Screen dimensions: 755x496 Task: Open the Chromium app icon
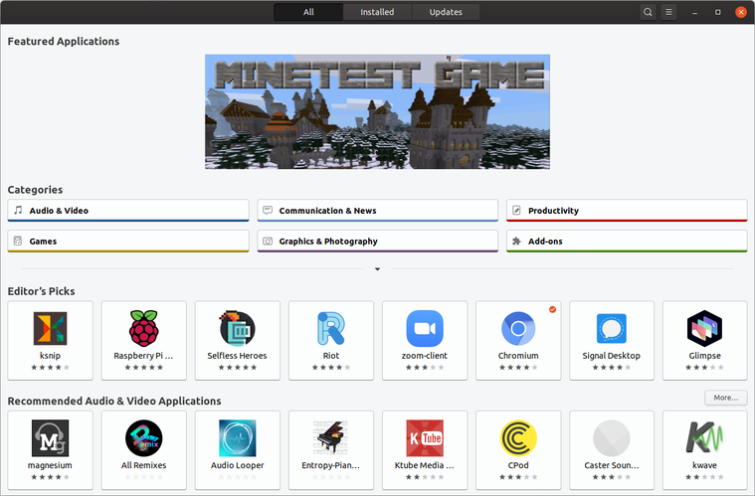point(518,328)
